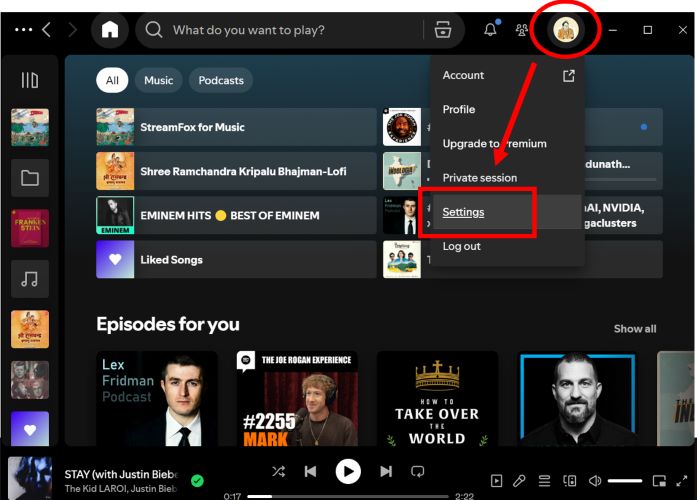
Task: Click the search magnifier icon
Action: pos(154,30)
